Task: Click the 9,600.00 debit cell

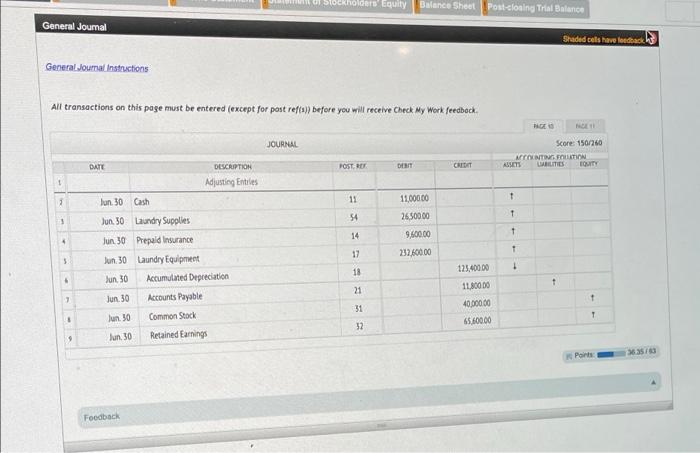Action: coord(408,234)
